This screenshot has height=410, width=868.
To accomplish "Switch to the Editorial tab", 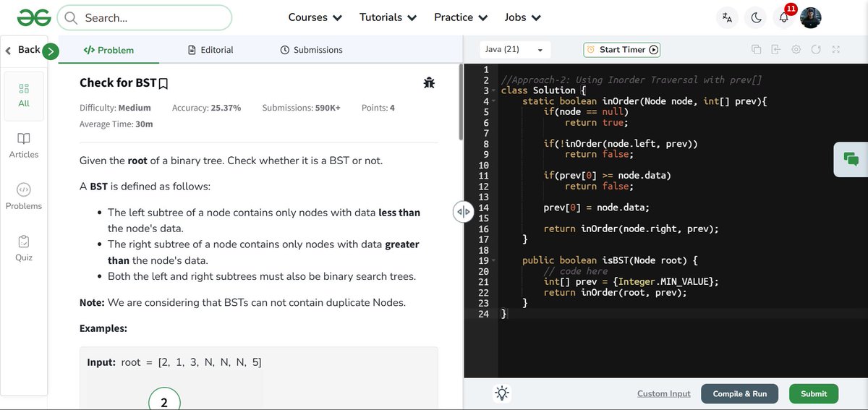I will pos(210,50).
